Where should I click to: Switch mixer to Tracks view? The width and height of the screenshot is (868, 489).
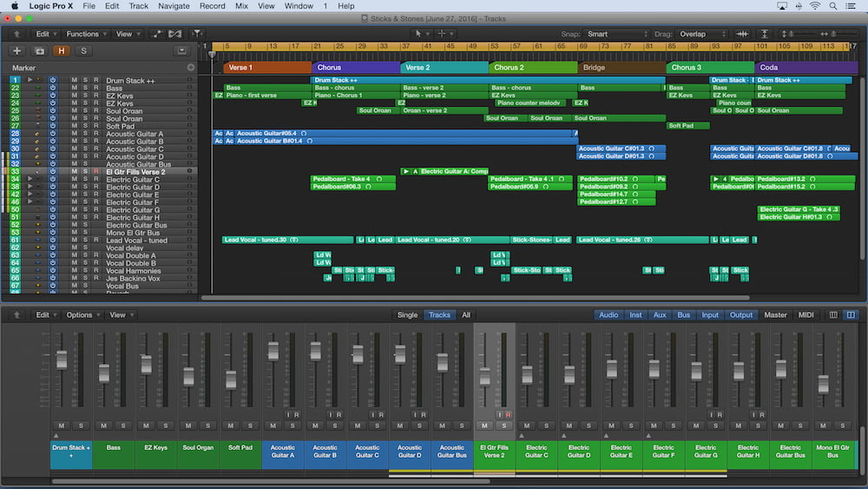pos(439,314)
